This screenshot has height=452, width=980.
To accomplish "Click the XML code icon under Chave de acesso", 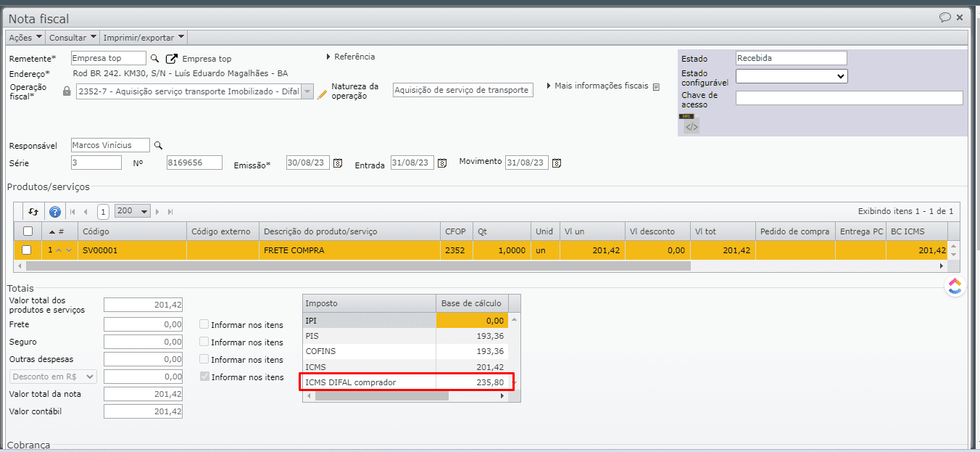I will point(692,126).
